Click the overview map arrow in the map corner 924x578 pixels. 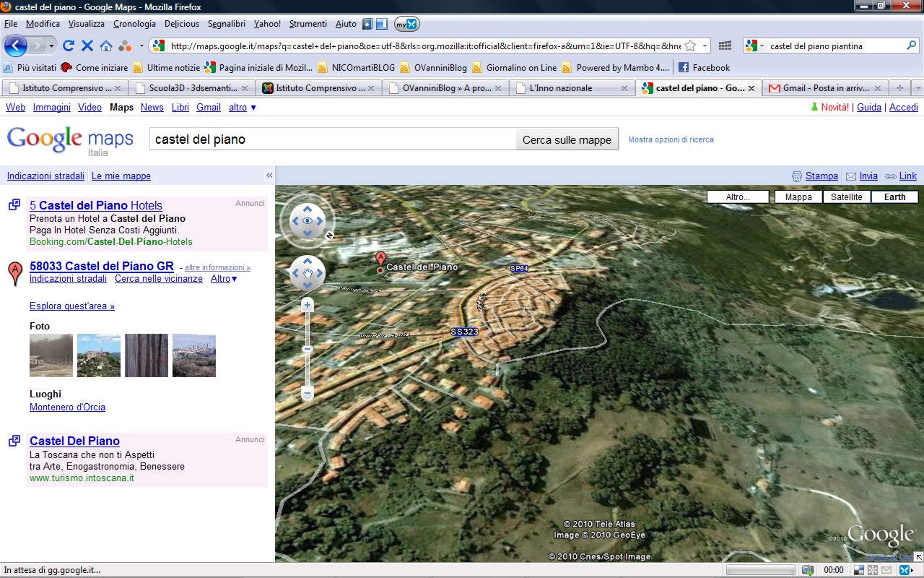918,557
